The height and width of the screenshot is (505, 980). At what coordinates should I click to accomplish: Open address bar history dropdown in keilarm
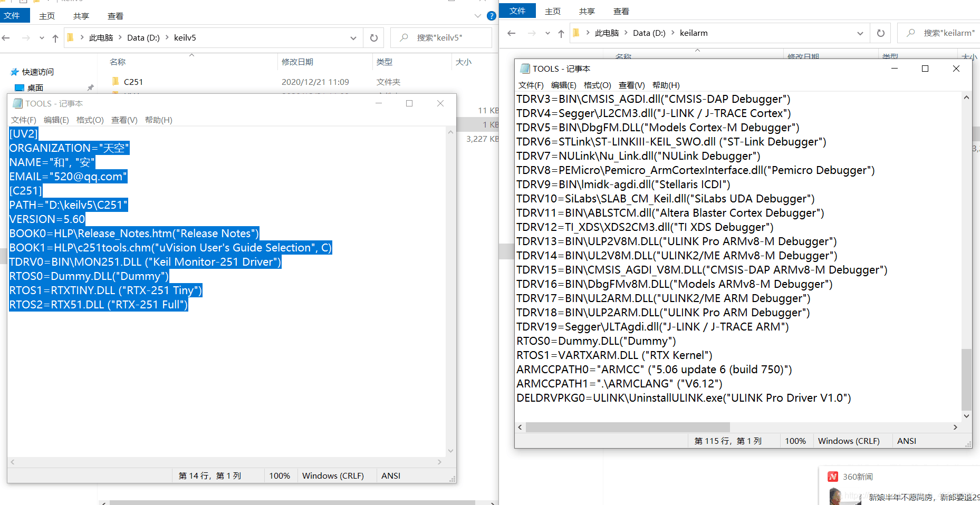point(860,33)
